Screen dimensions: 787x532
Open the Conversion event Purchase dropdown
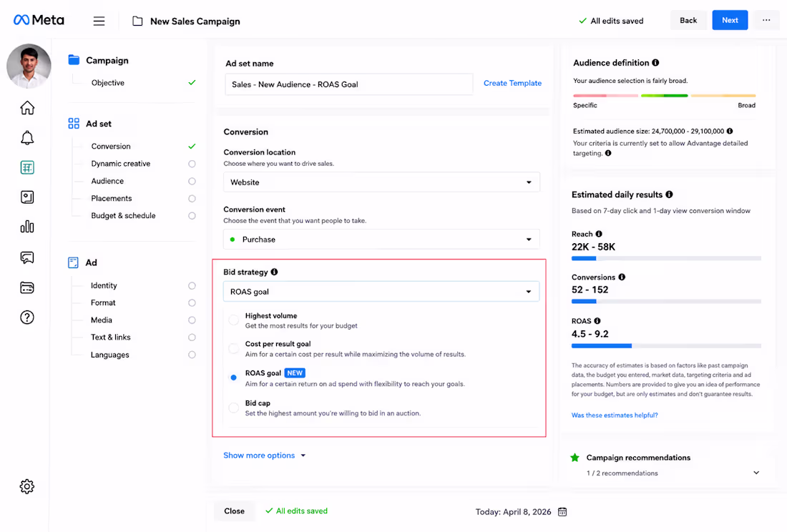[381, 239]
